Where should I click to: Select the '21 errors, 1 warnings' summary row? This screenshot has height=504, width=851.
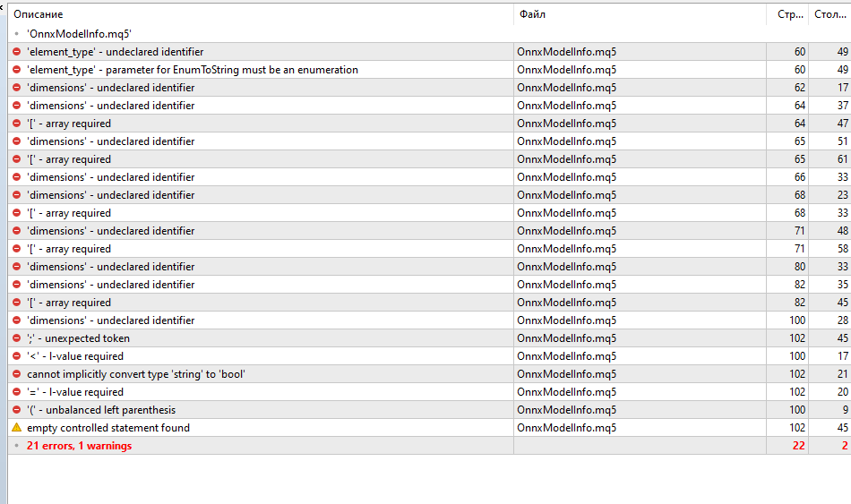(79, 446)
